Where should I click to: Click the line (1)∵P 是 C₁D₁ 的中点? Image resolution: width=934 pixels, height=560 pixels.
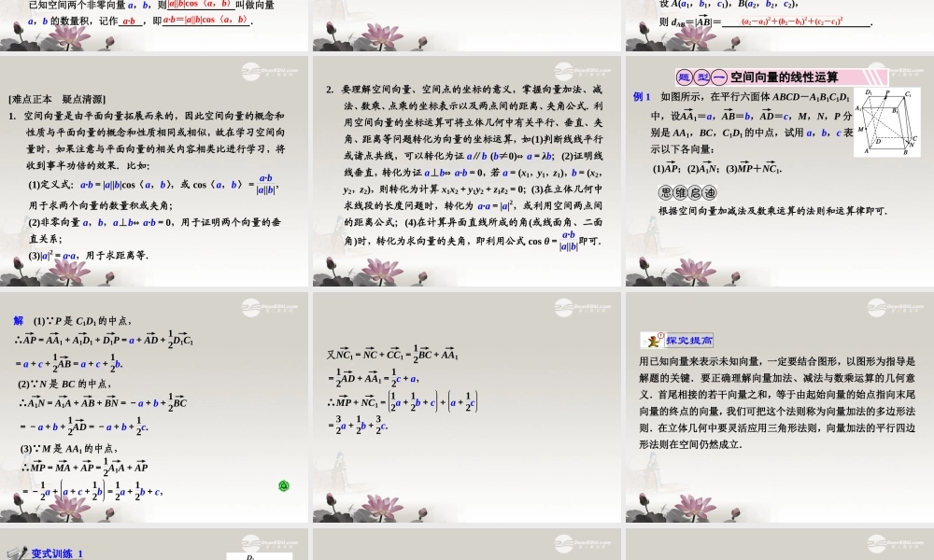(x=82, y=321)
